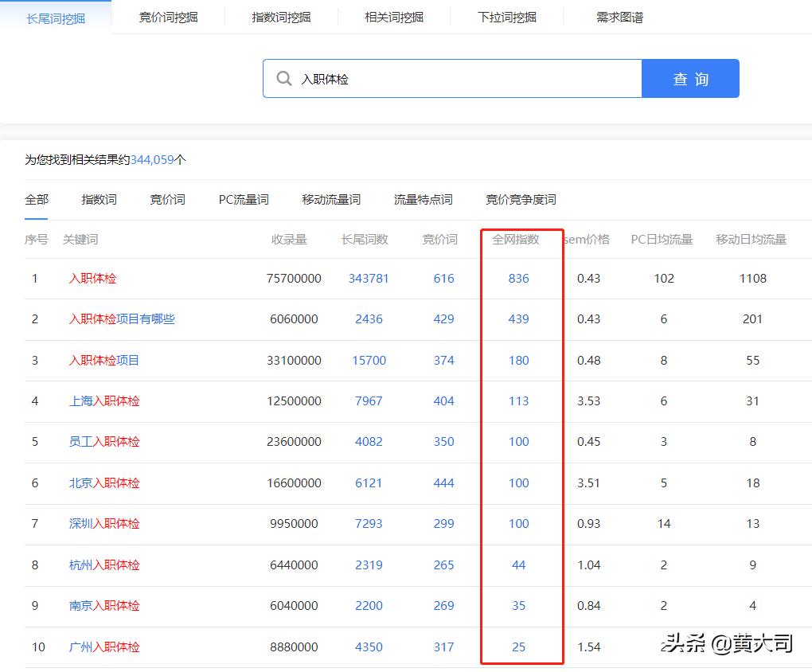Filter results by 竞价词

(166, 199)
